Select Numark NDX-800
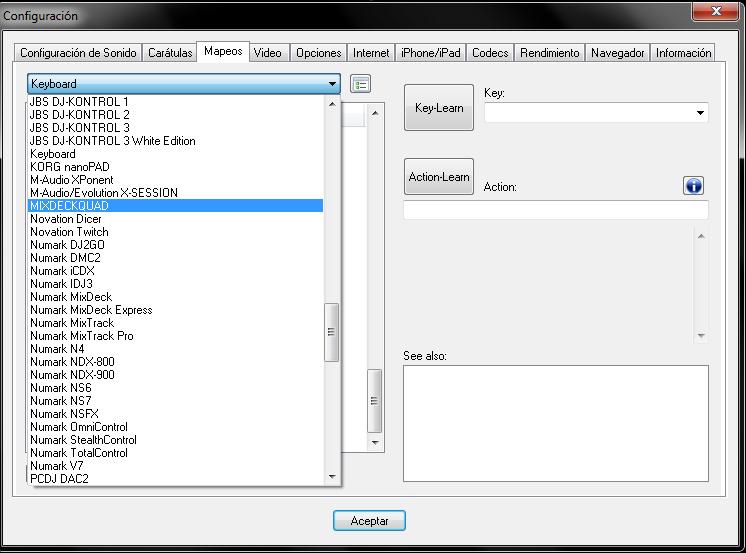The image size is (746, 553). pos(176,362)
